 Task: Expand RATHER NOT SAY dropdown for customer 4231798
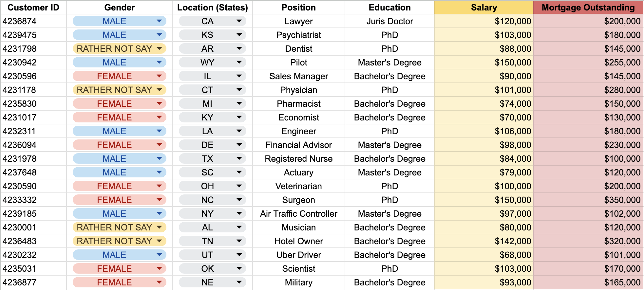(x=159, y=48)
